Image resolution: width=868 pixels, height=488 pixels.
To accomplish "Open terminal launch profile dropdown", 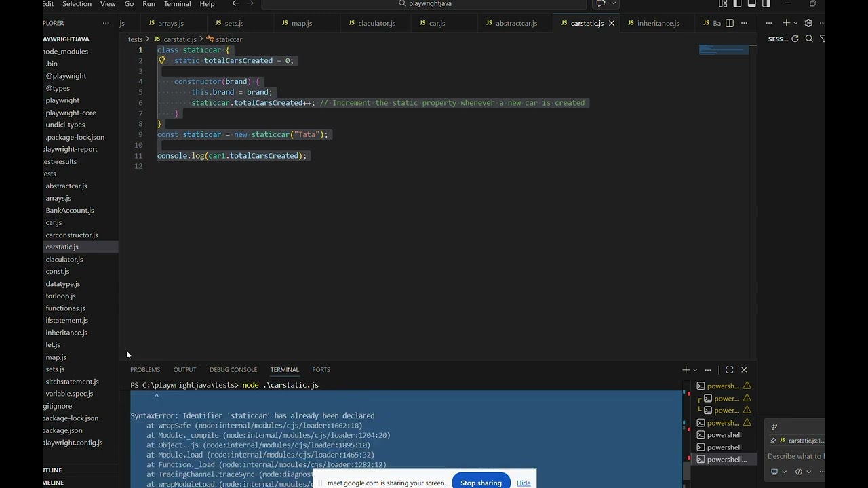I will coord(695,370).
